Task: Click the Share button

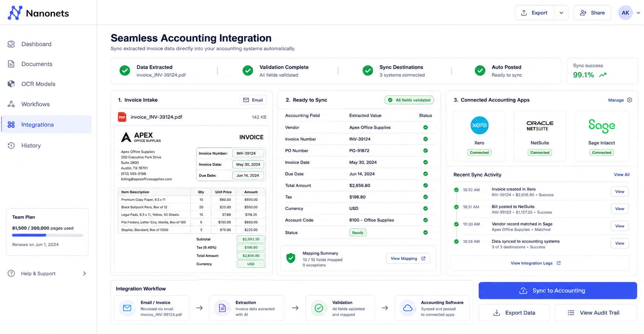Action: click(x=592, y=13)
